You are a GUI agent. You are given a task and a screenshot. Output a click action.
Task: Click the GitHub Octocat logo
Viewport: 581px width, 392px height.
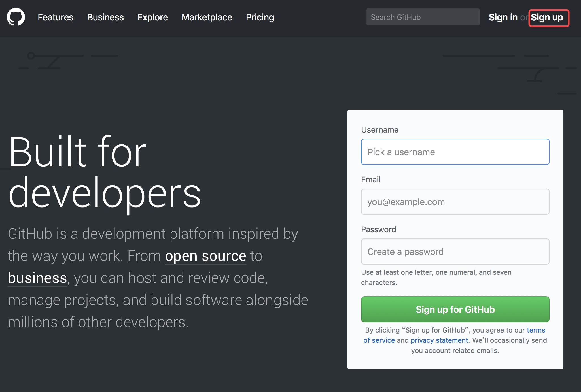[16, 17]
